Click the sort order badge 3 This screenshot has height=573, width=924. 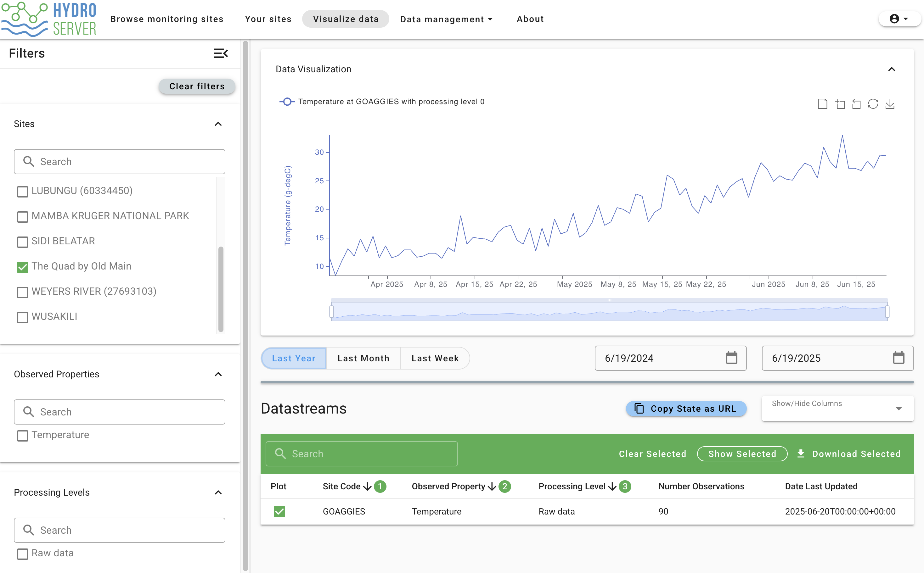(x=625, y=486)
